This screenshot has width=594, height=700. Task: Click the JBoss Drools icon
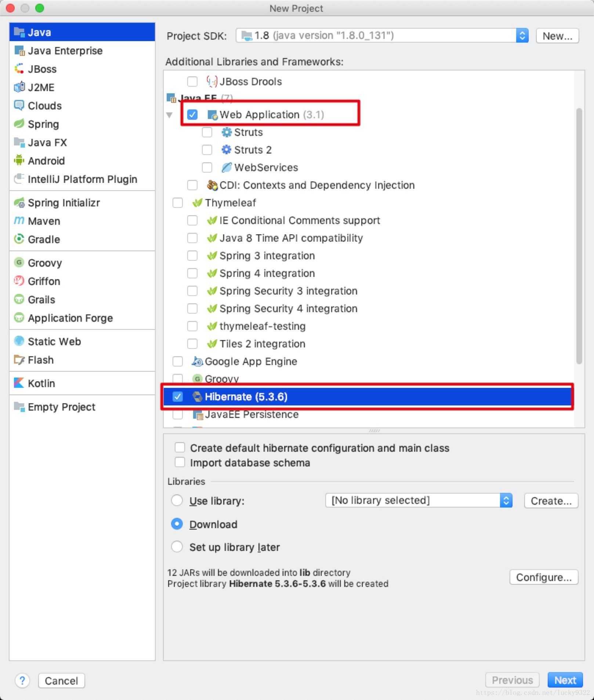[212, 82]
